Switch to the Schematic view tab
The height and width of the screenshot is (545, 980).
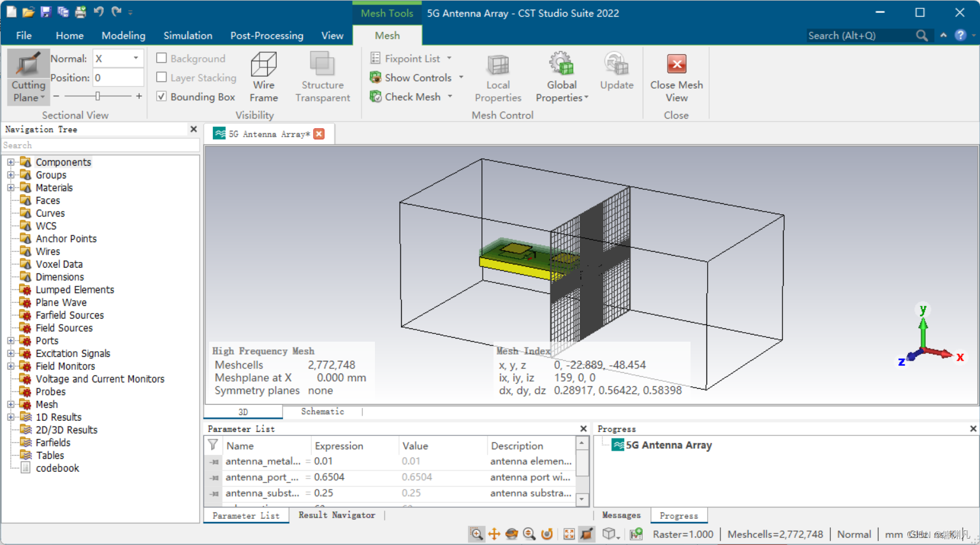coord(323,412)
